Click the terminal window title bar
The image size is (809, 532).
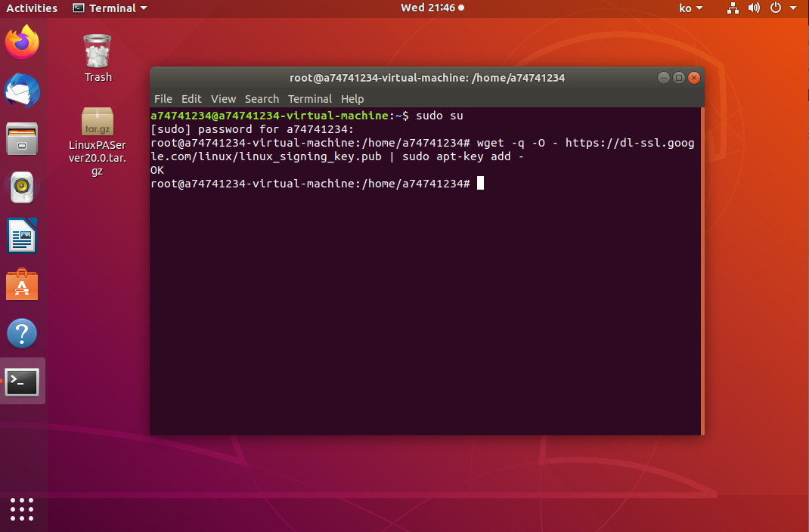pyautogui.click(x=426, y=78)
